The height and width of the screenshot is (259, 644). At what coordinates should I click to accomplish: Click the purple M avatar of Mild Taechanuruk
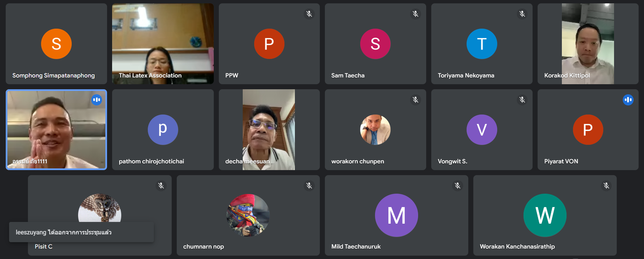coord(397,215)
